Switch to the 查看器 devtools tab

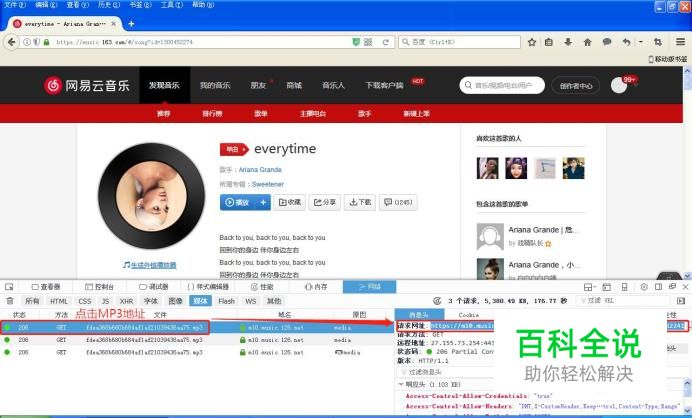(x=46, y=287)
